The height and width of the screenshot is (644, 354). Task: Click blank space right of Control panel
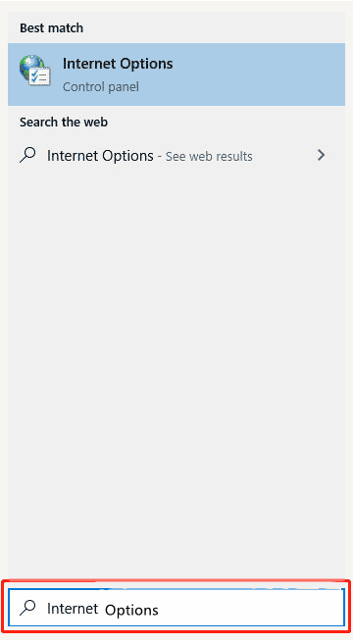click(x=240, y=86)
